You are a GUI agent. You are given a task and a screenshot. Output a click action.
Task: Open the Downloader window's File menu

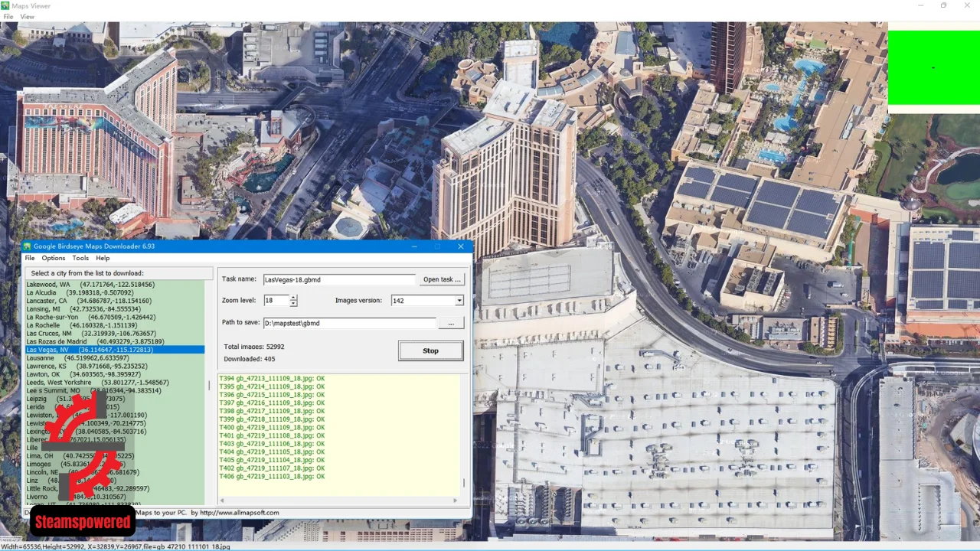point(30,258)
